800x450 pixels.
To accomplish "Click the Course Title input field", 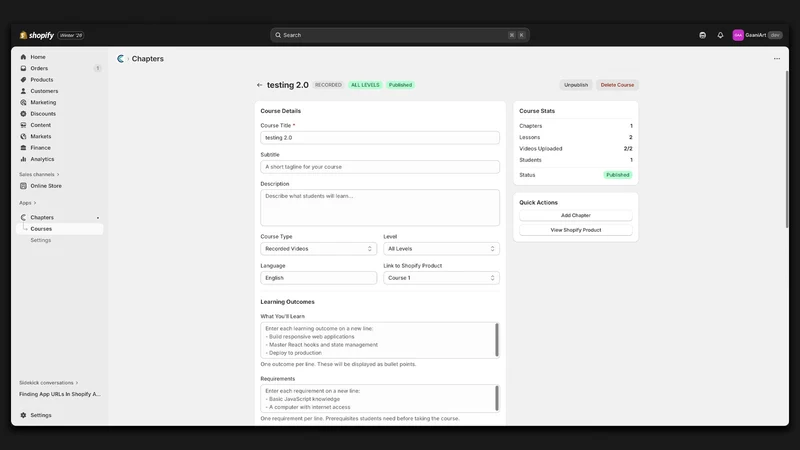I will coord(380,138).
